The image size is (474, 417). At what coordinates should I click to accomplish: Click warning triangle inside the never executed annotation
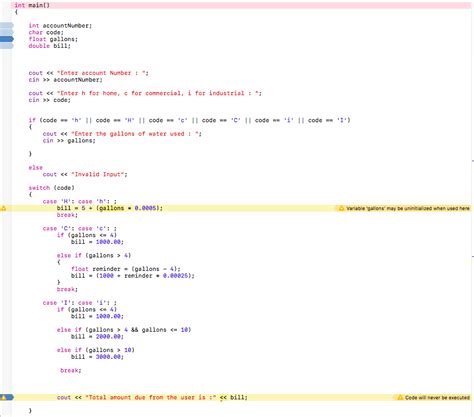400,397
